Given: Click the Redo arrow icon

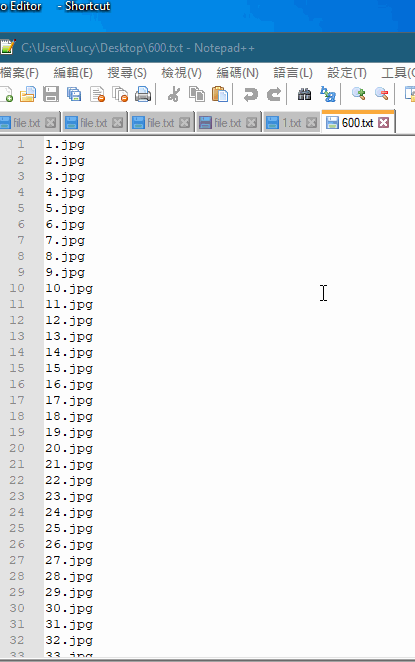Looking at the screenshot, I should point(274,94).
